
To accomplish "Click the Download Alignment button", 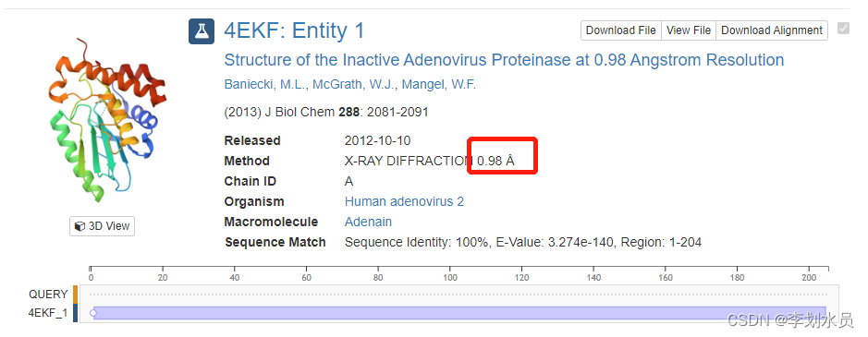I will coord(772,30).
